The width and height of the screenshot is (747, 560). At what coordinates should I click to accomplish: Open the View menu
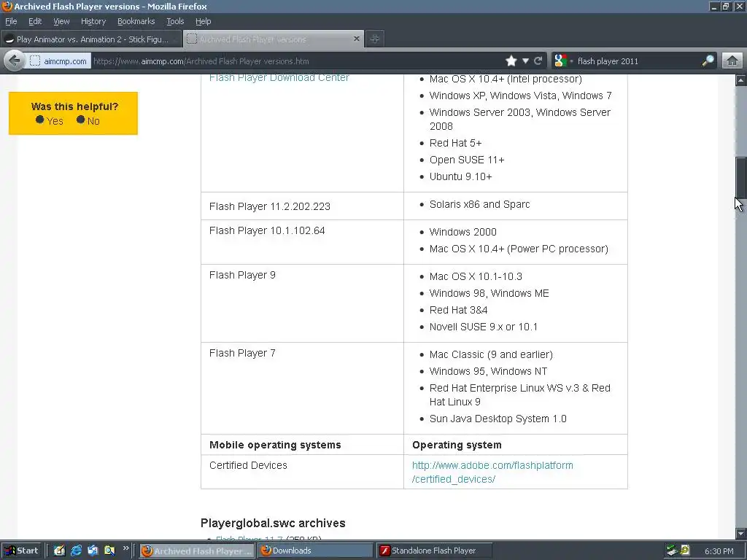point(61,21)
